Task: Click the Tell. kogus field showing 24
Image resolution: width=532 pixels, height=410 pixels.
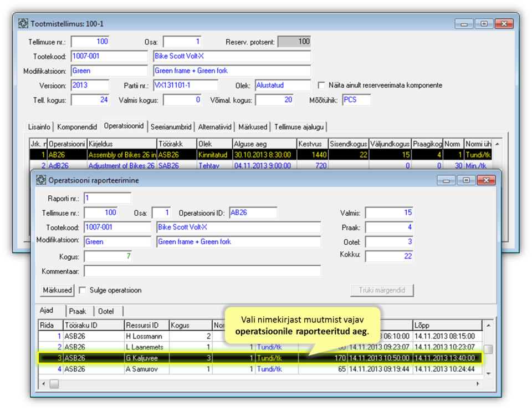Action: [x=90, y=100]
